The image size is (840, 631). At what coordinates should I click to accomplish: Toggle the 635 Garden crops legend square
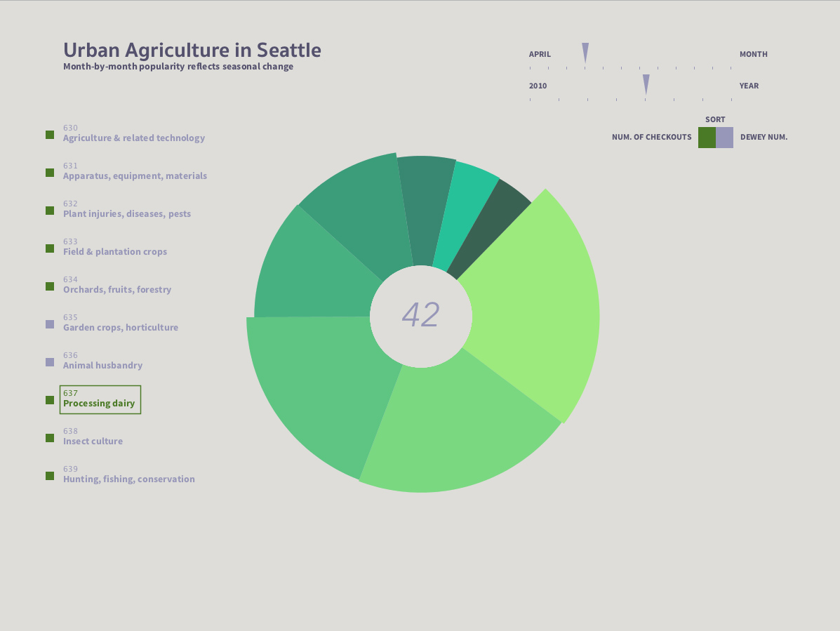coord(50,324)
